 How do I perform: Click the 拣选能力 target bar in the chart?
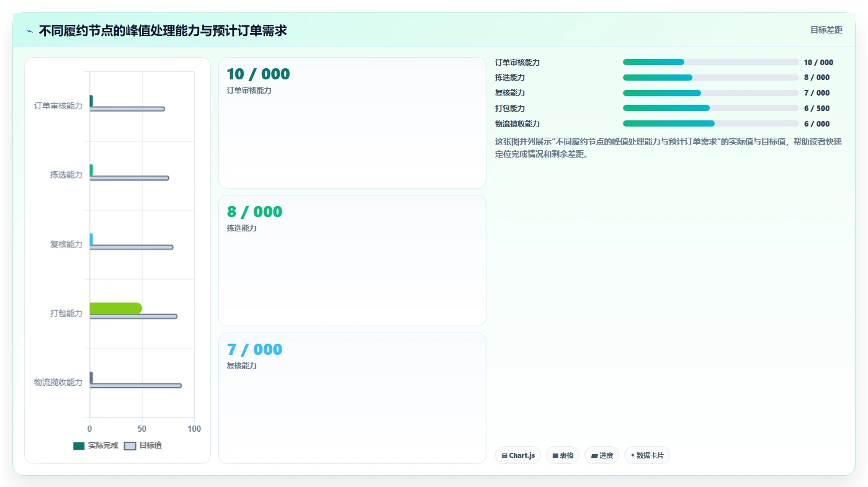tap(129, 178)
